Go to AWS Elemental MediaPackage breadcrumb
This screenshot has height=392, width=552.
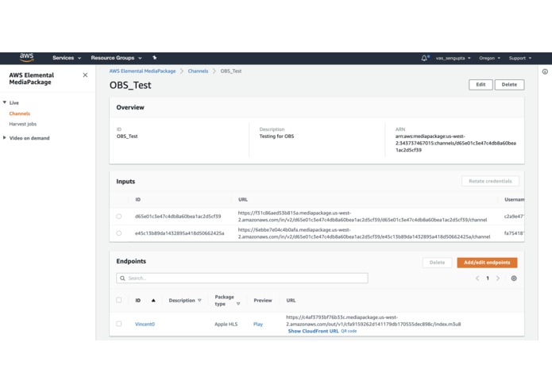(142, 71)
